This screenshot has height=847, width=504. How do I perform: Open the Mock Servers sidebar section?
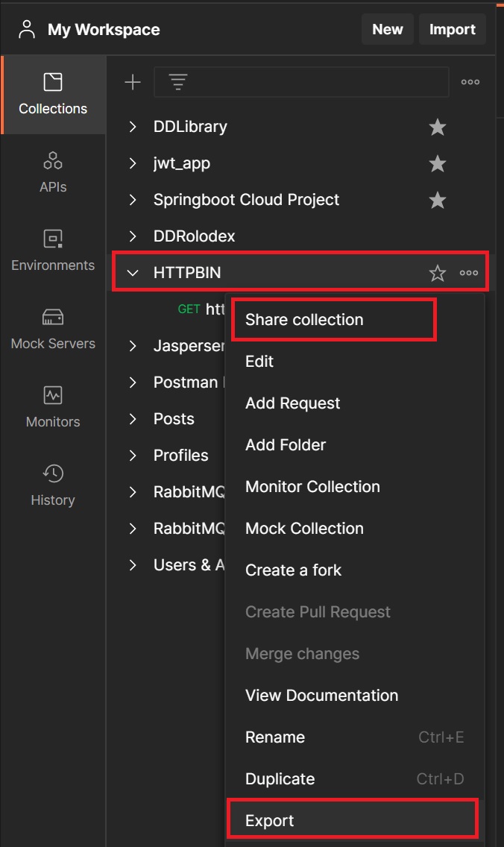[53, 329]
